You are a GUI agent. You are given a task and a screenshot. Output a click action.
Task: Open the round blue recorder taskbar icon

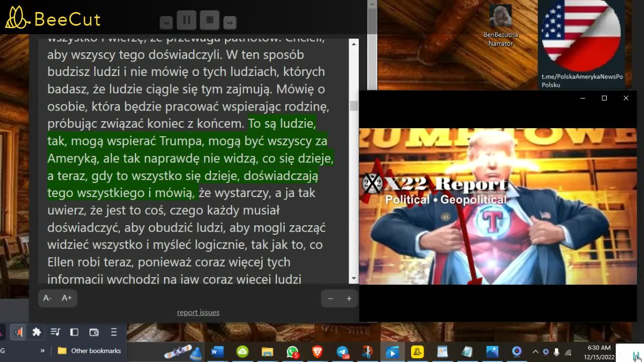pyautogui.click(x=517, y=352)
